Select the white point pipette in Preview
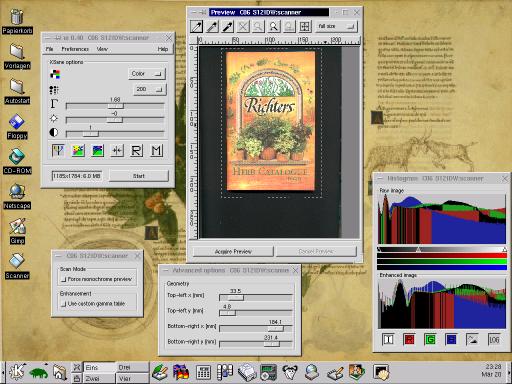Viewport: 512px width, 384px height. click(196, 26)
